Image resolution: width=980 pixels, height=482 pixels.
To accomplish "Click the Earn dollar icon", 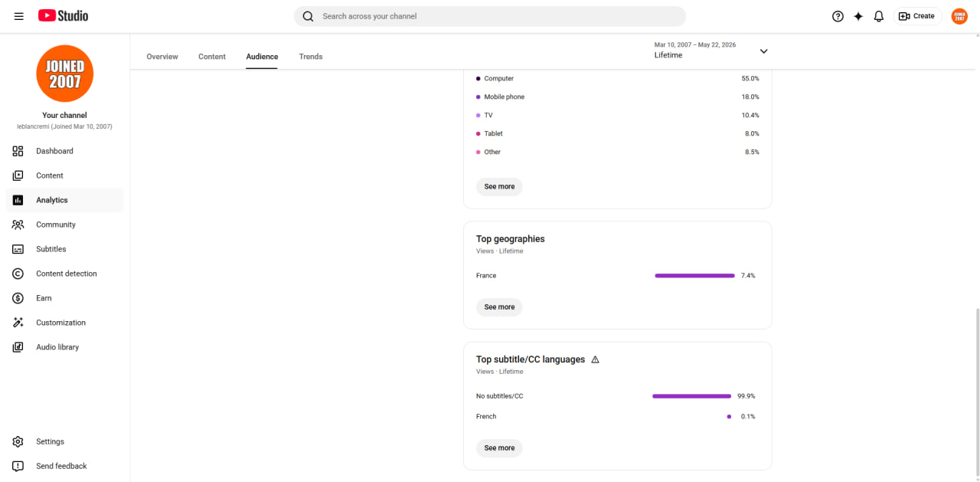I will pyautogui.click(x=18, y=298).
